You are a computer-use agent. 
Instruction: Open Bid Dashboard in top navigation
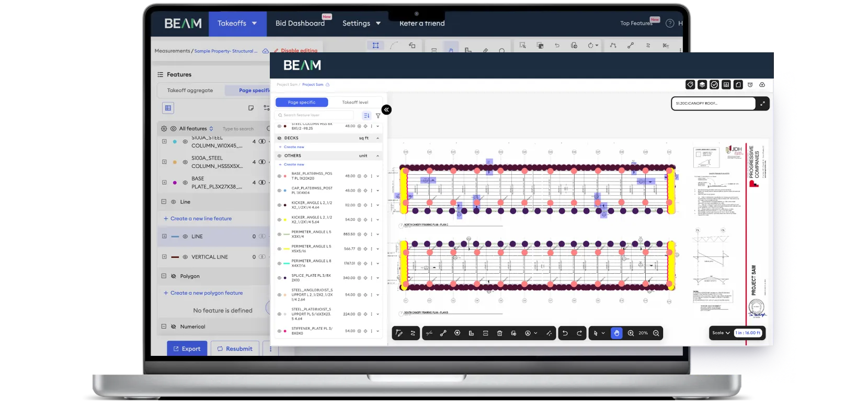(x=300, y=24)
